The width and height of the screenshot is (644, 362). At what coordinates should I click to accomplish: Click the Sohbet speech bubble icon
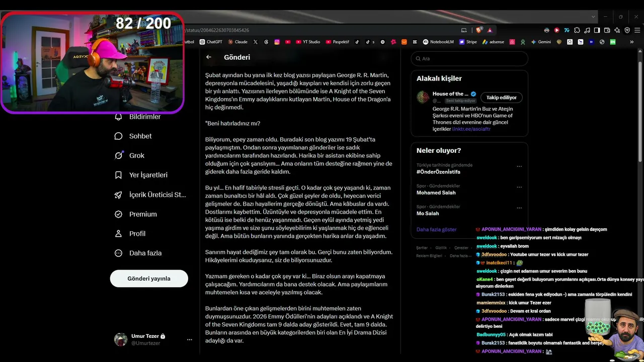119,136
